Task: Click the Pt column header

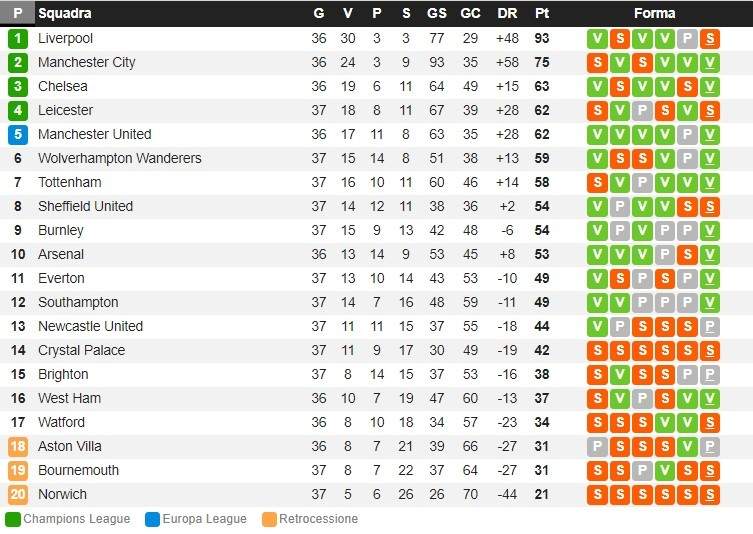Action: (542, 13)
